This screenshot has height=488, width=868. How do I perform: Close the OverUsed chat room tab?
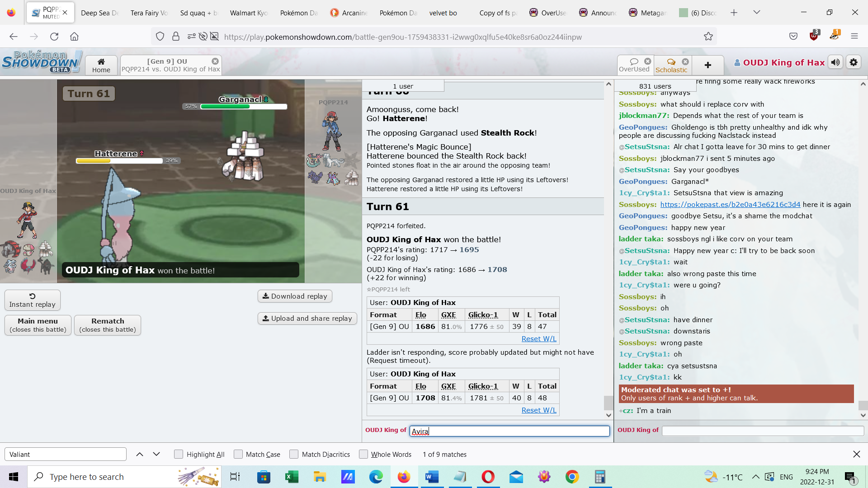(x=648, y=61)
